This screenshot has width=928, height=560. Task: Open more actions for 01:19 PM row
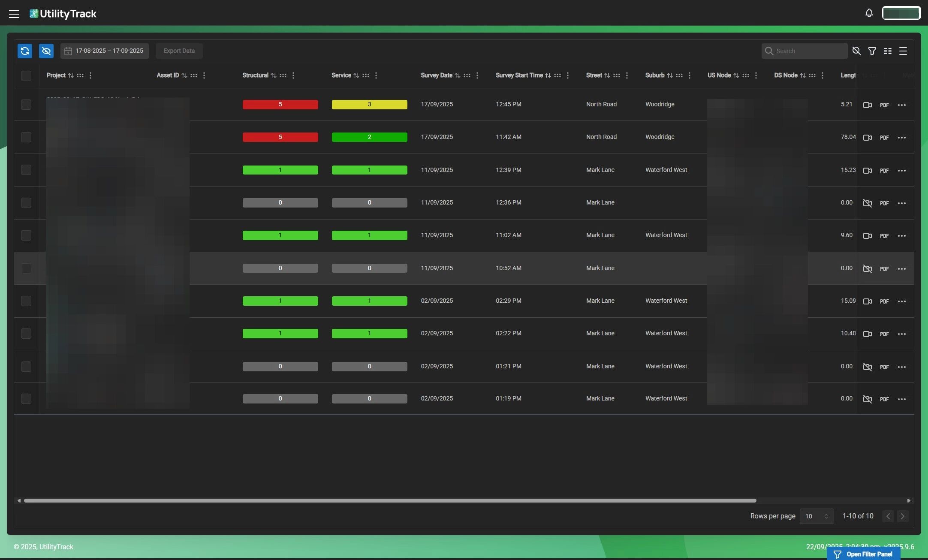[x=901, y=399]
